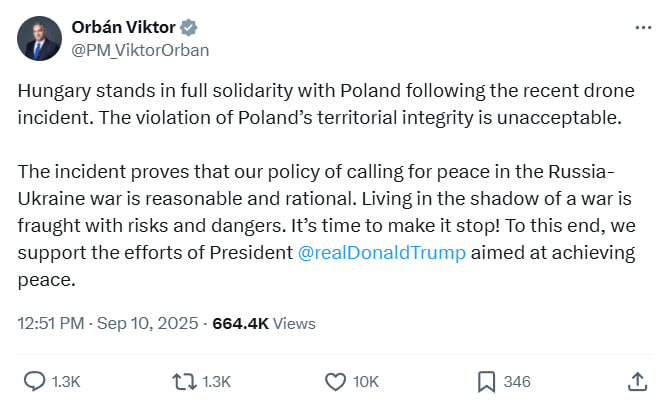This screenshot has height=409, width=670.
Task: Bookmark the post with bookmark icon
Action: point(486,382)
